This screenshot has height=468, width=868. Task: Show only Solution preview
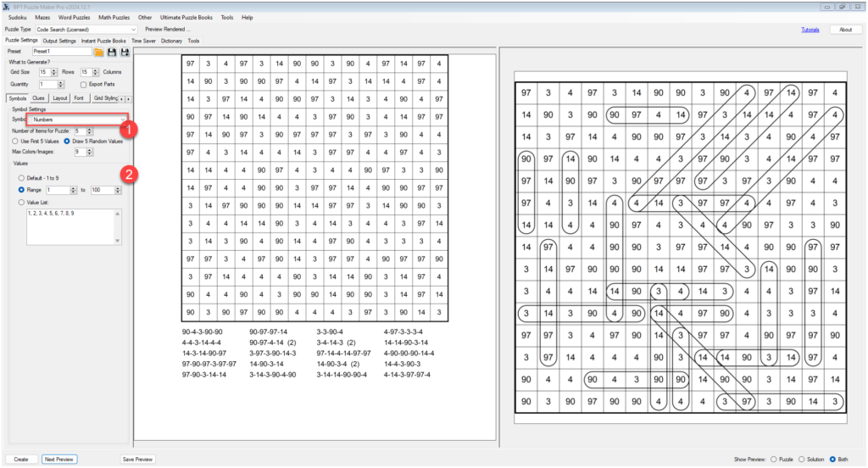tap(800, 459)
